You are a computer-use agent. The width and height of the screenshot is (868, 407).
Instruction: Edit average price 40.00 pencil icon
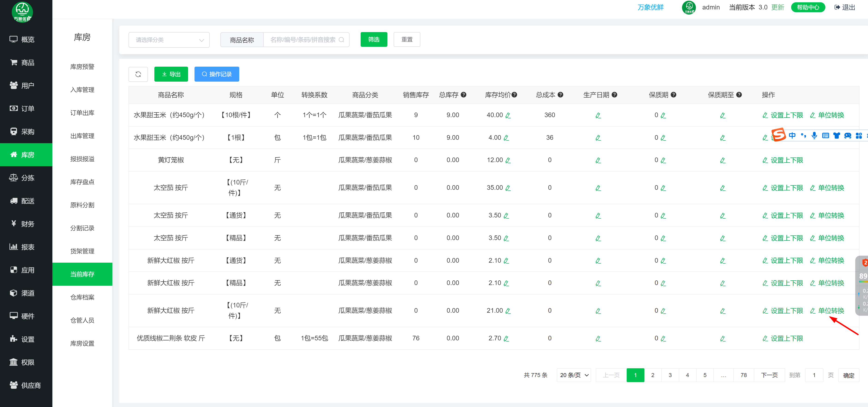point(508,116)
